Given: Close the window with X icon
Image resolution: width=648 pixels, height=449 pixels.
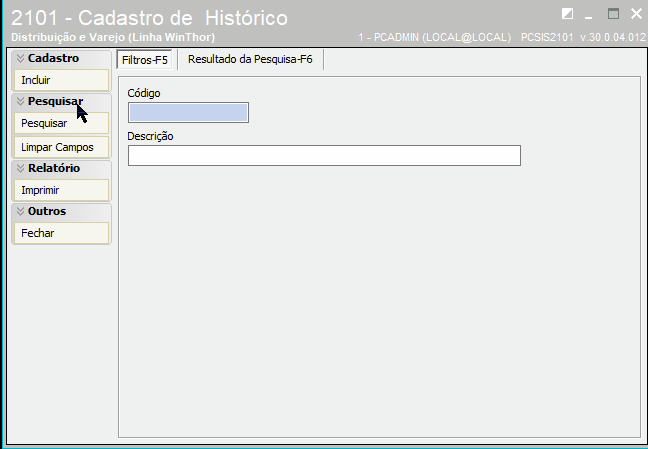Looking at the screenshot, I should point(636,14).
